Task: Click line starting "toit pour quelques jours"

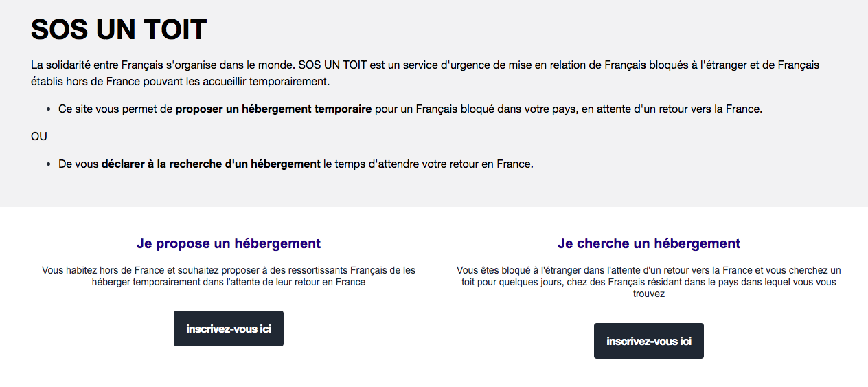Action: tap(649, 282)
